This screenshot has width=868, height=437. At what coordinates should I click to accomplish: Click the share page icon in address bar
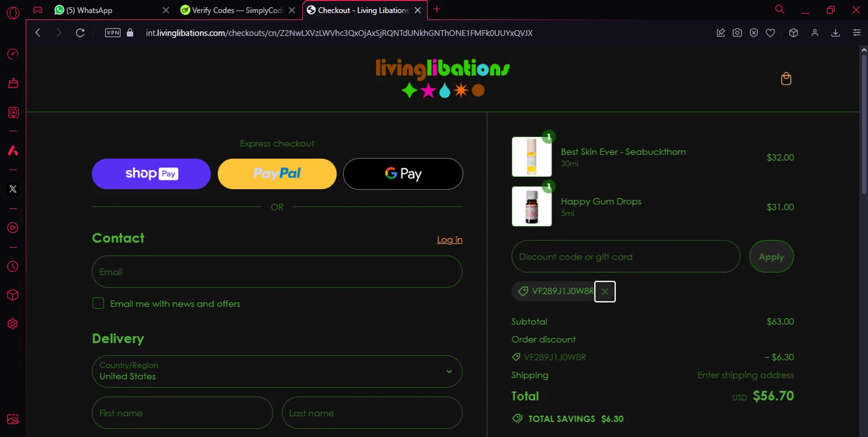pos(721,33)
